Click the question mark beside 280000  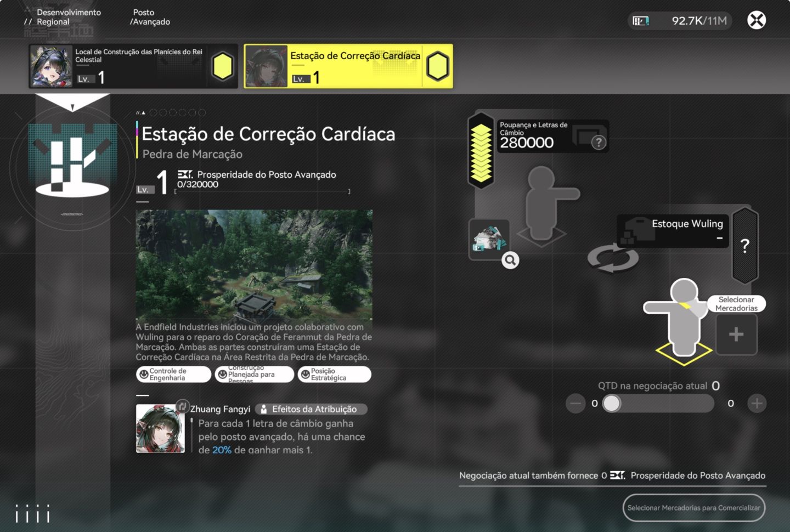pyautogui.click(x=599, y=143)
